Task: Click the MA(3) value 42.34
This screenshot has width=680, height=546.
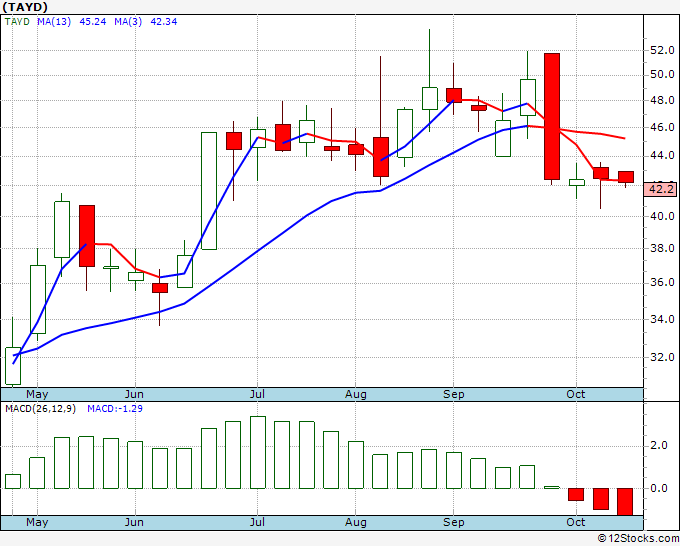Action: 164,22
